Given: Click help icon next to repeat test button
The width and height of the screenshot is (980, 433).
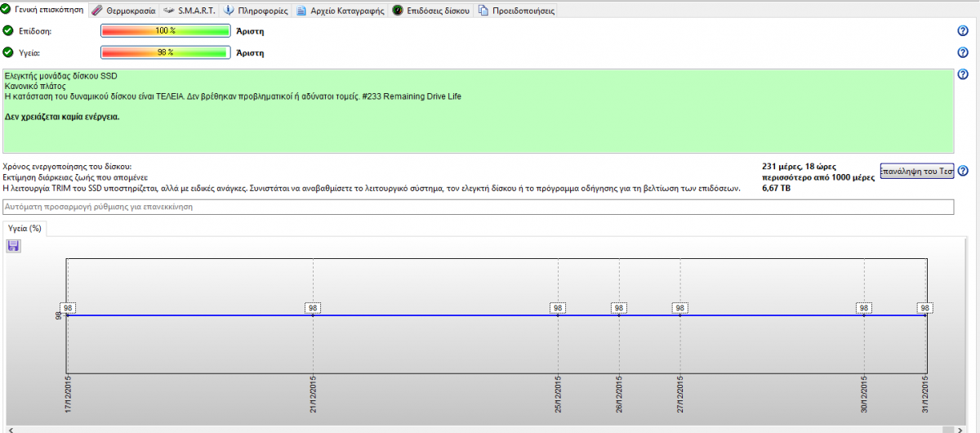Looking at the screenshot, I should pyautogui.click(x=963, y=171).
